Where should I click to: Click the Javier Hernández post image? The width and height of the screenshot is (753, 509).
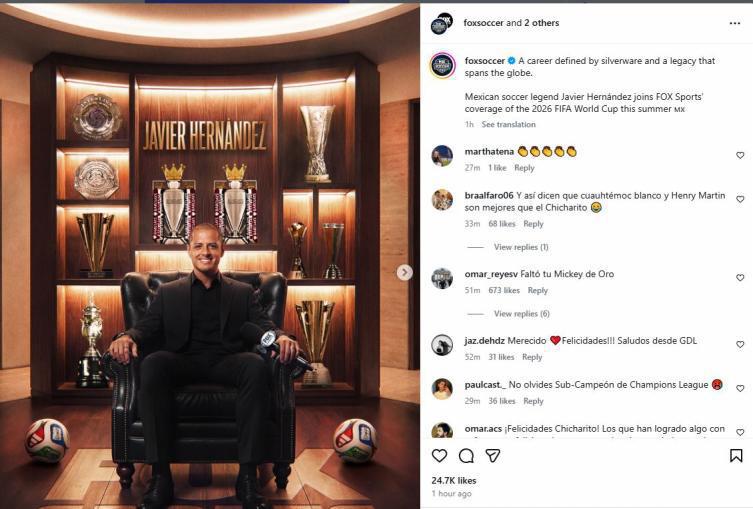coord(210,256)
